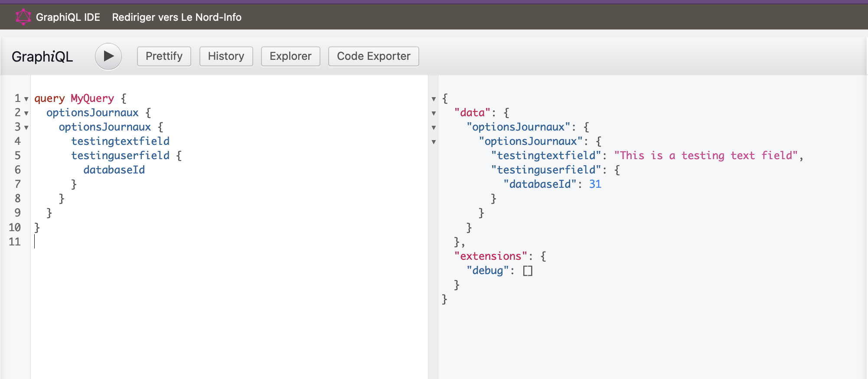Collapse query line 1 fold arrow
The image size is (868, 379).
click(26, 99)
